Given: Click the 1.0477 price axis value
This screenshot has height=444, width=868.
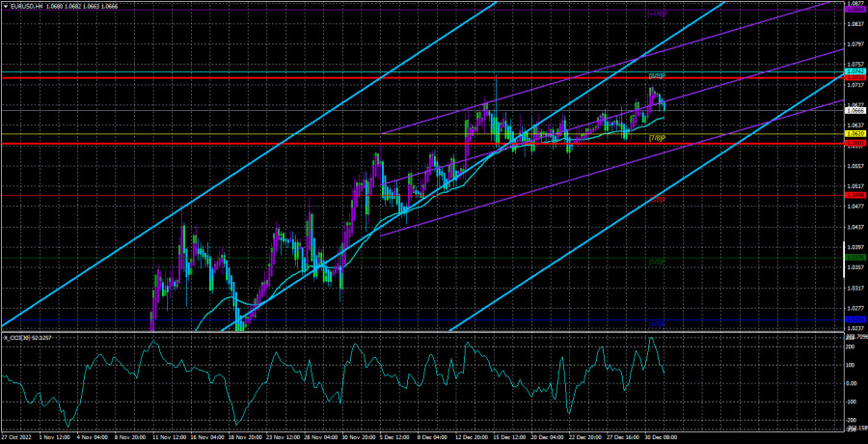Looking at the screenshot, I should pyautogui.click(x=855, y=207).
